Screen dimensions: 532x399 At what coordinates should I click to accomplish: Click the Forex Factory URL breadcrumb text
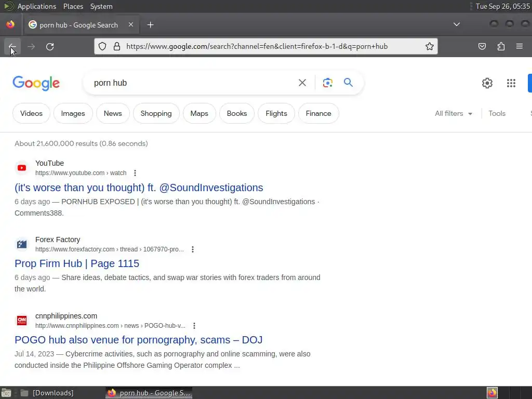[109, 249]
